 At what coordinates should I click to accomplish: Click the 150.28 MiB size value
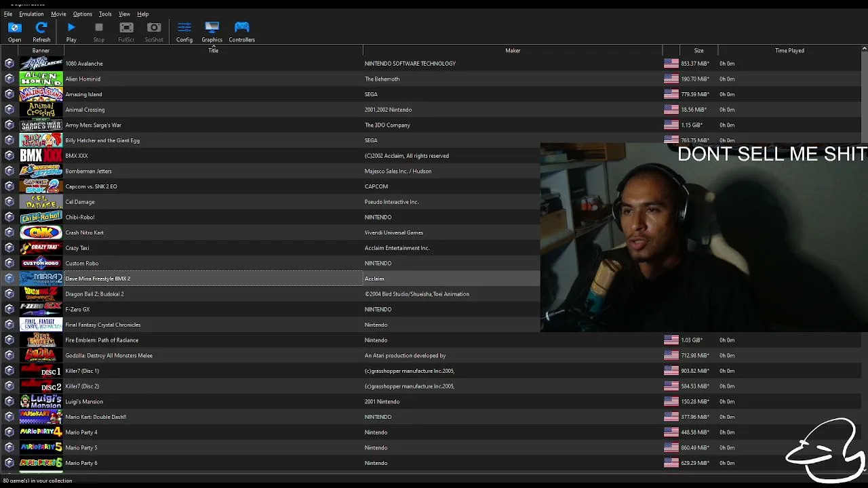coord(694,401)
